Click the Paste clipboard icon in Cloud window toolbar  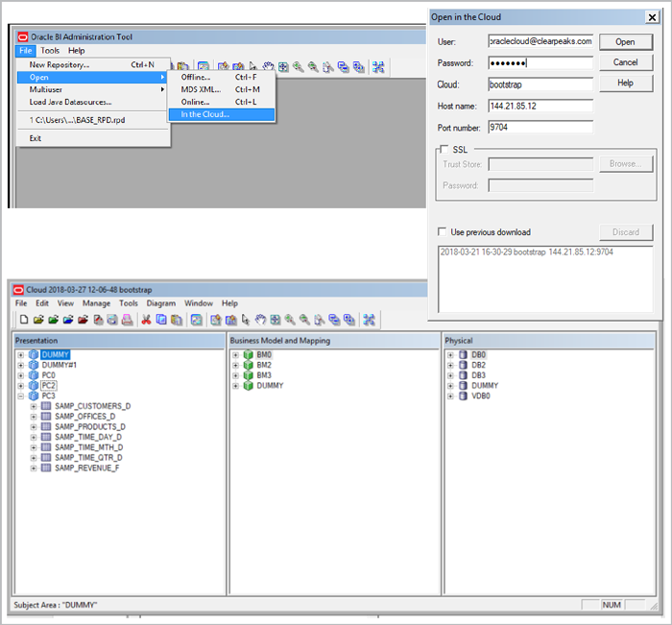click(176, 320)
